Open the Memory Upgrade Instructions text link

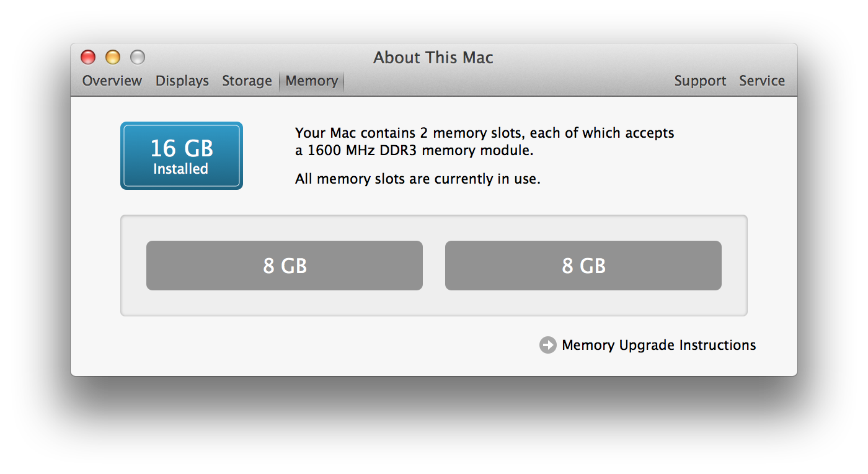[658, 345]
